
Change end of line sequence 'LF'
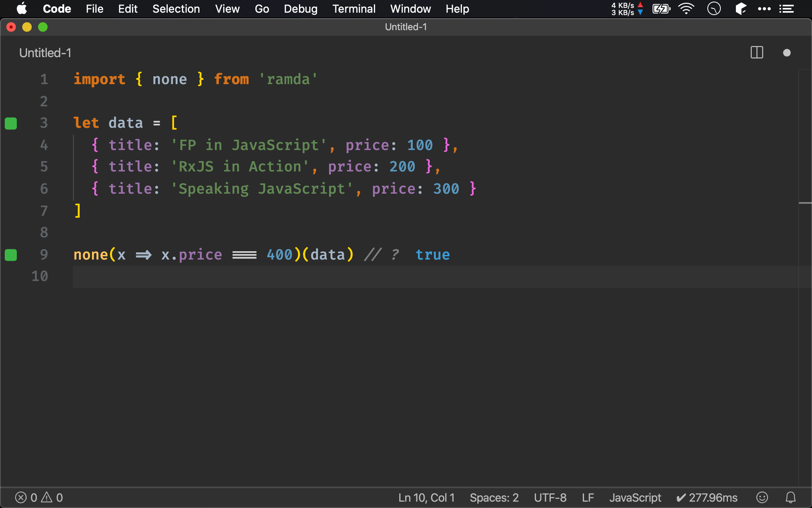coord(588,498)
